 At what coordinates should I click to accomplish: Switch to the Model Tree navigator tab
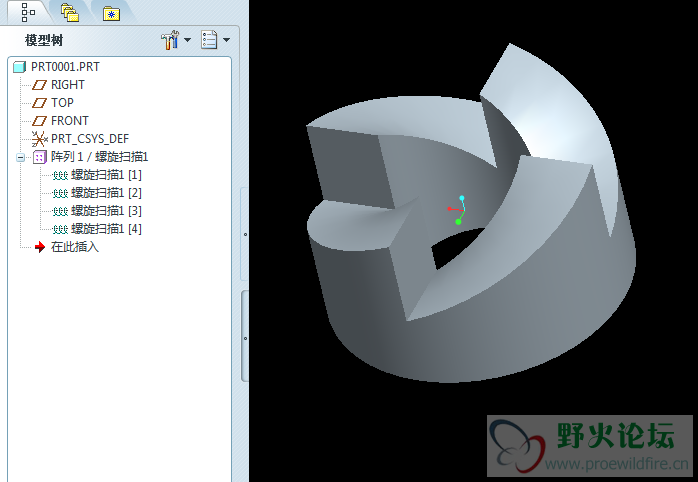(28, 12)
